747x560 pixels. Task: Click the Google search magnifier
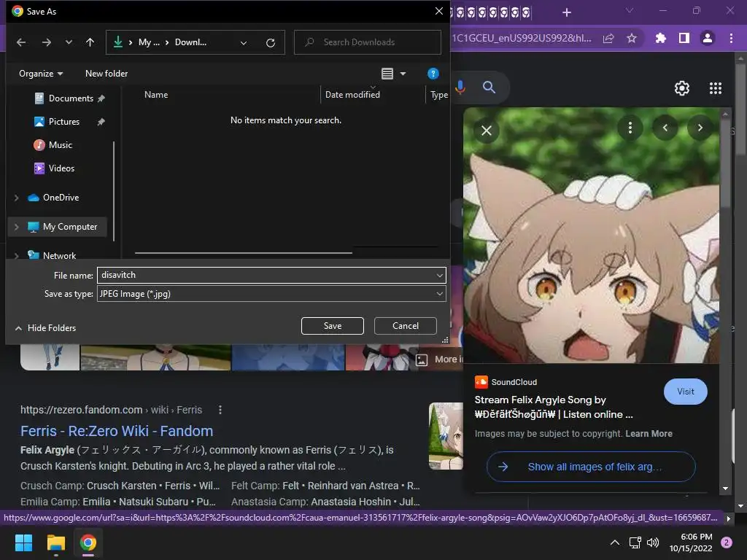(x=489, y=87)
